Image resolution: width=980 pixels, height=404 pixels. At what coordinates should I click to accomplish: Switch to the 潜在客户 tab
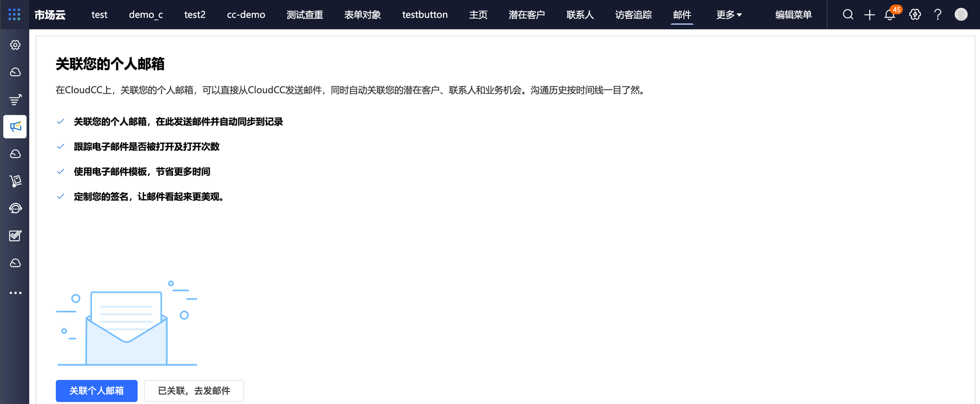point(526,15)
